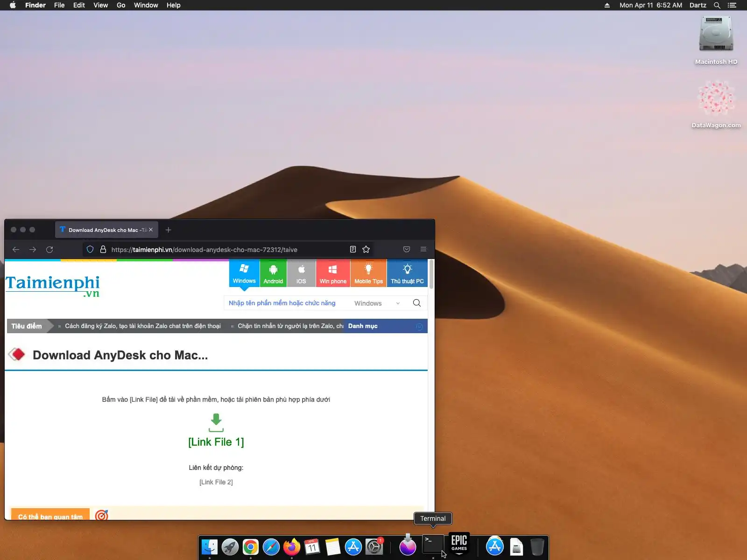Open the Finder menu
The width and height of the screenshot is (747, 560).
(x=35, y=5)
